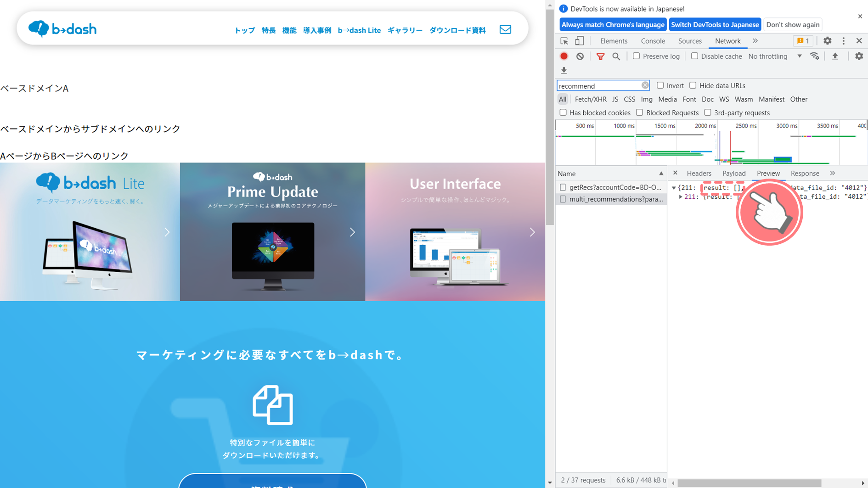Click the page vertical scrollbar thumb

coord(550,117)
